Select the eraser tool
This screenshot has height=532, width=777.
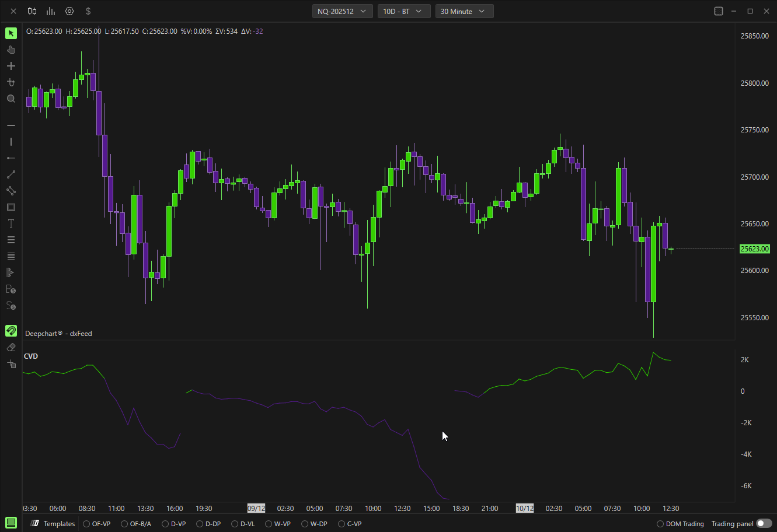point(11,347)
